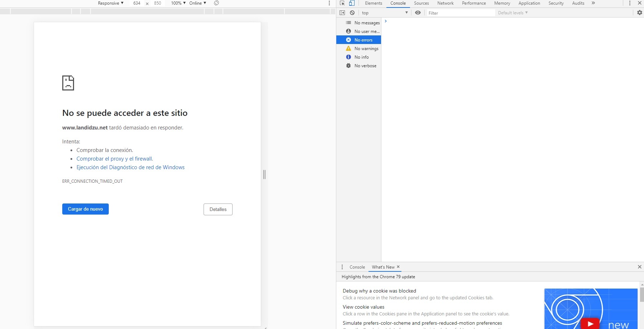Click the www.landidzu.net domain text
The image size is (644, 329).
click(x=85, y=128)
